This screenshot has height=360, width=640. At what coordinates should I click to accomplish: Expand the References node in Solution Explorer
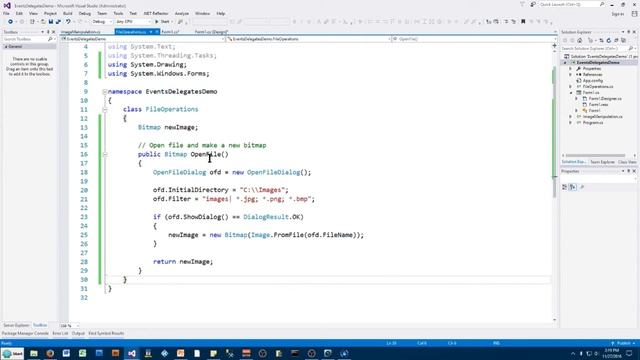571,75
